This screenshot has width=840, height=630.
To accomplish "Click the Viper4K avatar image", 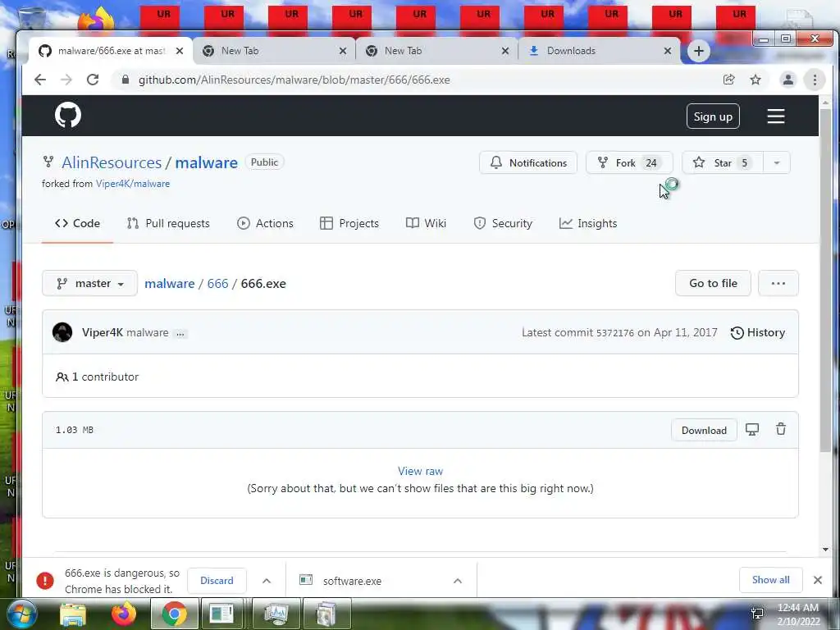I will [x=62, y=332].
